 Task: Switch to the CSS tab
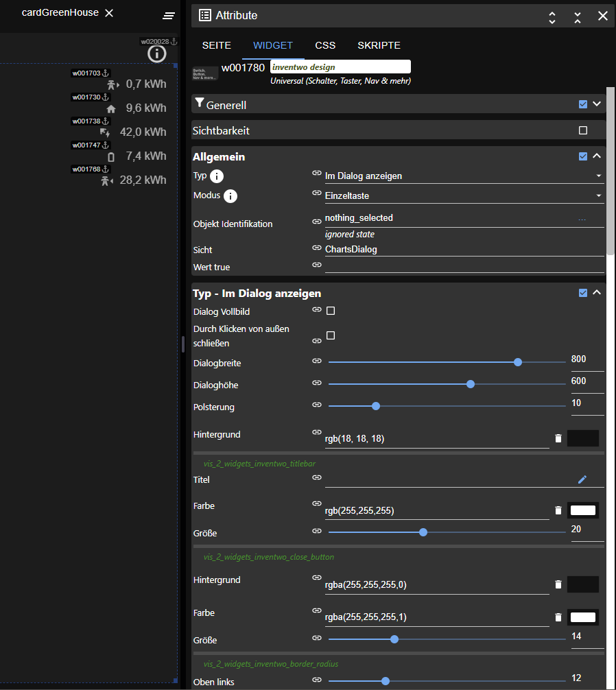pyautogui.click(x=325, y=45)
